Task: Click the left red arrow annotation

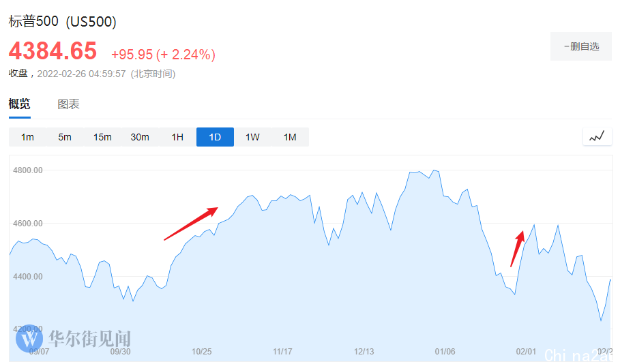Action: [x=190, y=224]
